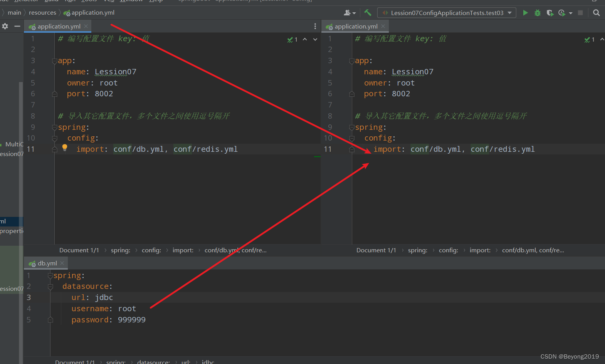Click the resources breadcrumb in navigation bar
The width and height of the screenshot is (605, 364).
click(42, 13)
